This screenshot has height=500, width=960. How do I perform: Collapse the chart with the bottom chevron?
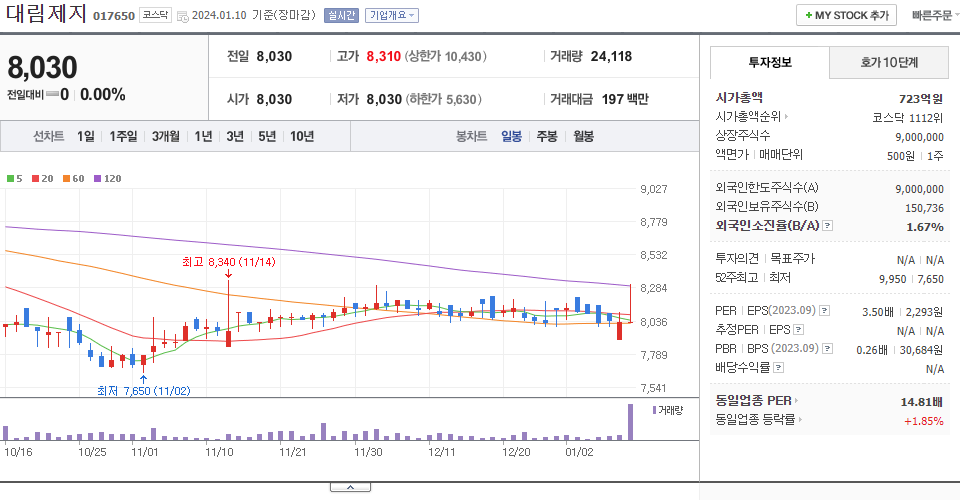tap(350, 487)
